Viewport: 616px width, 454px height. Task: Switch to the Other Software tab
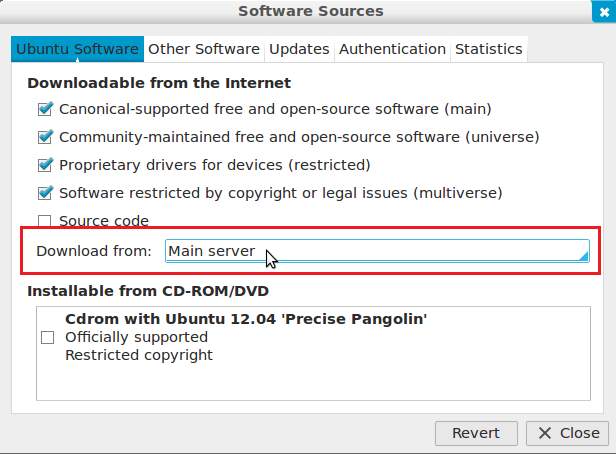click(204, 49)
